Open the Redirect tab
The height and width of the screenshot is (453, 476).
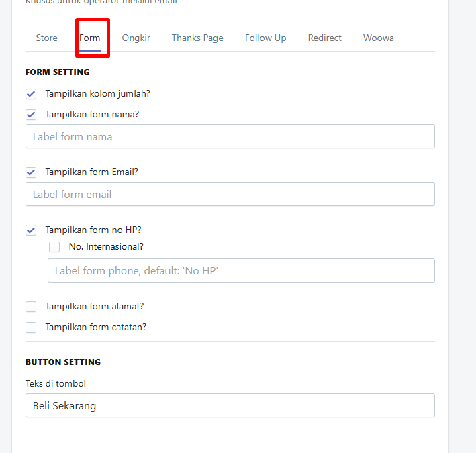coord(324,38)
